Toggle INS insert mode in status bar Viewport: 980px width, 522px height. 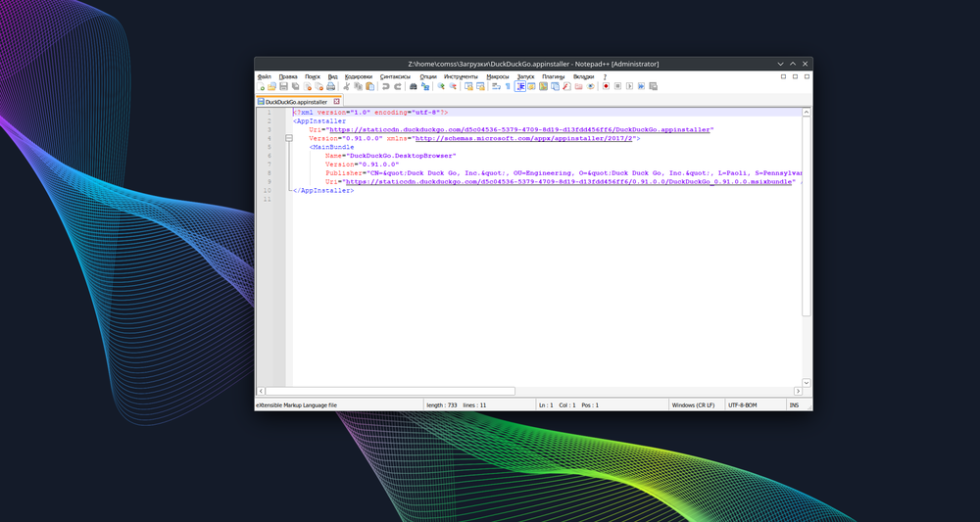(794, 404)
